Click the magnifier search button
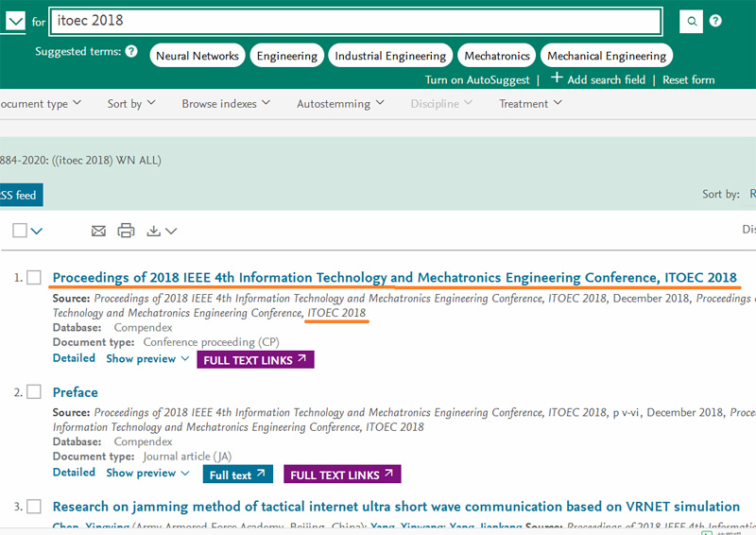 pyautogui.click(x=691, y=21)
